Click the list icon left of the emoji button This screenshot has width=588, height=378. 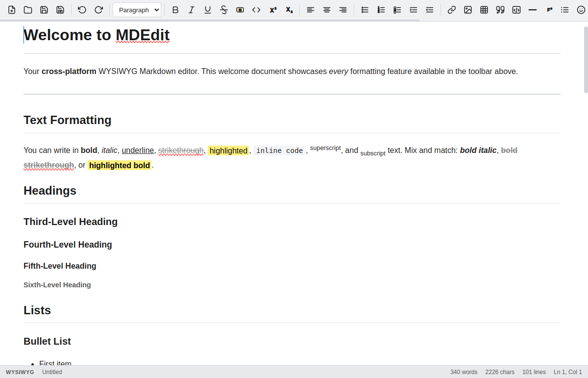(x=565, y=10)
